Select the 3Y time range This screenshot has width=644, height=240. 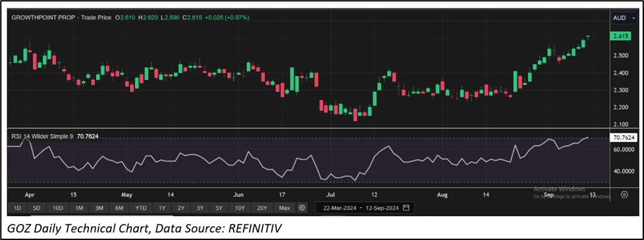(x=200, y=208)
